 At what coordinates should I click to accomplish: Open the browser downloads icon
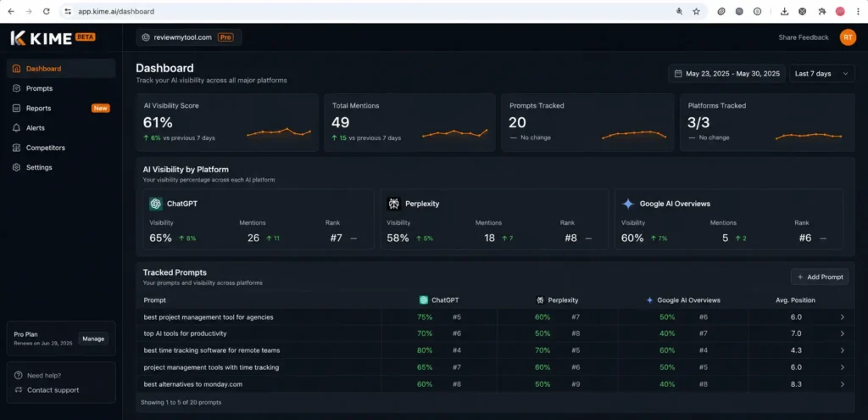[x=784, y=11]
